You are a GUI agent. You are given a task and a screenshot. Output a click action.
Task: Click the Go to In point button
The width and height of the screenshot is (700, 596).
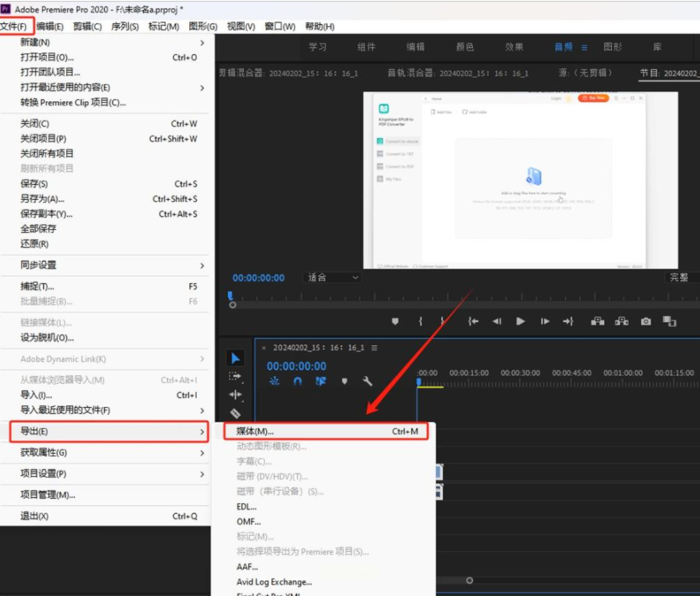pyautogui.click(x=473, y=321)
